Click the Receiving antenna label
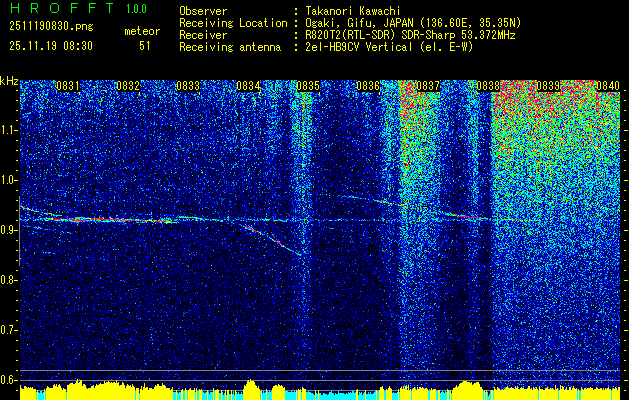 (230, 47)
